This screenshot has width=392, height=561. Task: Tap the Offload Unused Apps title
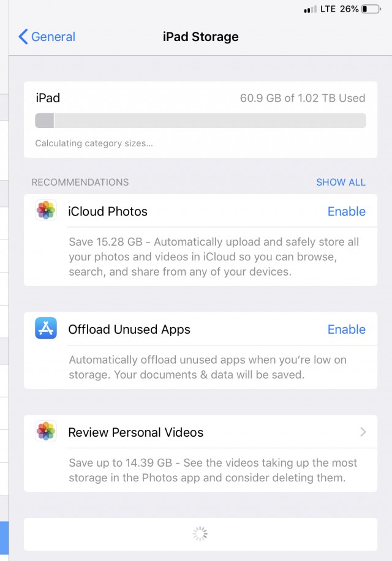pyautogui.click(x=129, y=329)
